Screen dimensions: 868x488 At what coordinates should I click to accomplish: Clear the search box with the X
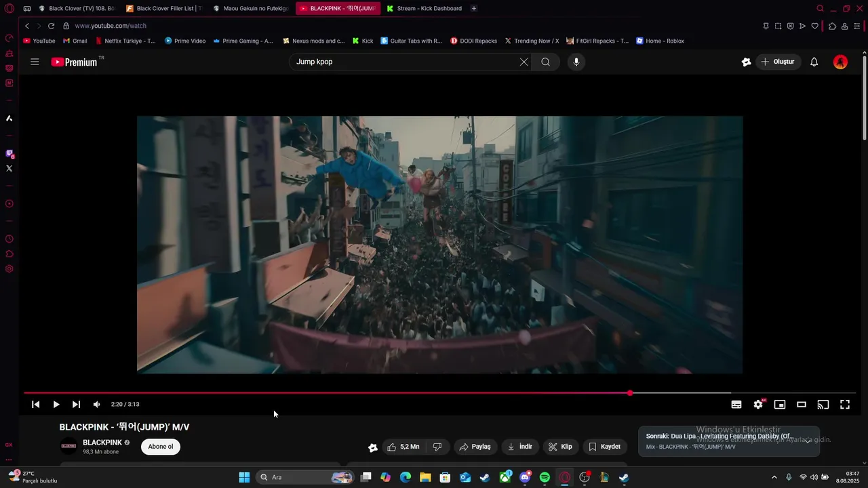524,62
